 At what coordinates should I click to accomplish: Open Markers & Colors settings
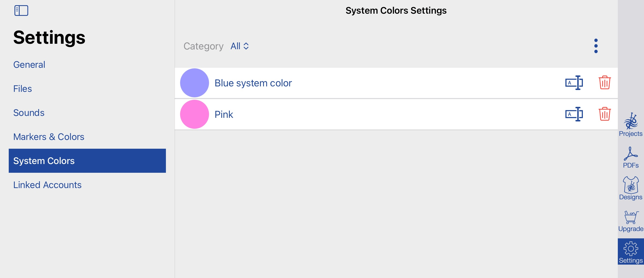point(49,137)
